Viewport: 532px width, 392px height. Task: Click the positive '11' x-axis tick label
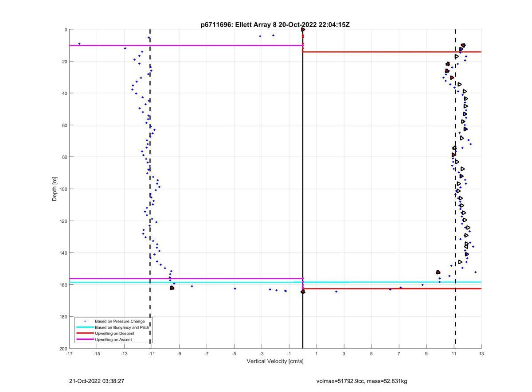tap(454, 354)
